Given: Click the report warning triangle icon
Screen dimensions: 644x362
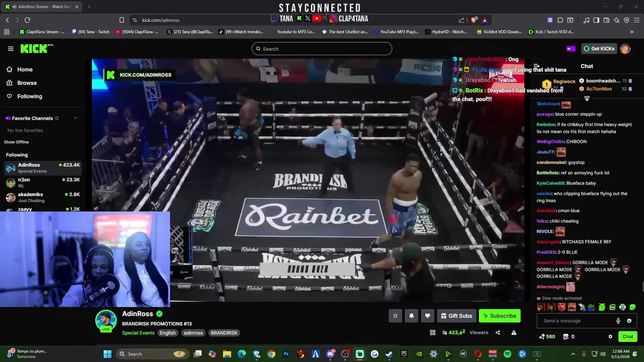Looking at the screenshot, I should (x=514, y=332).
